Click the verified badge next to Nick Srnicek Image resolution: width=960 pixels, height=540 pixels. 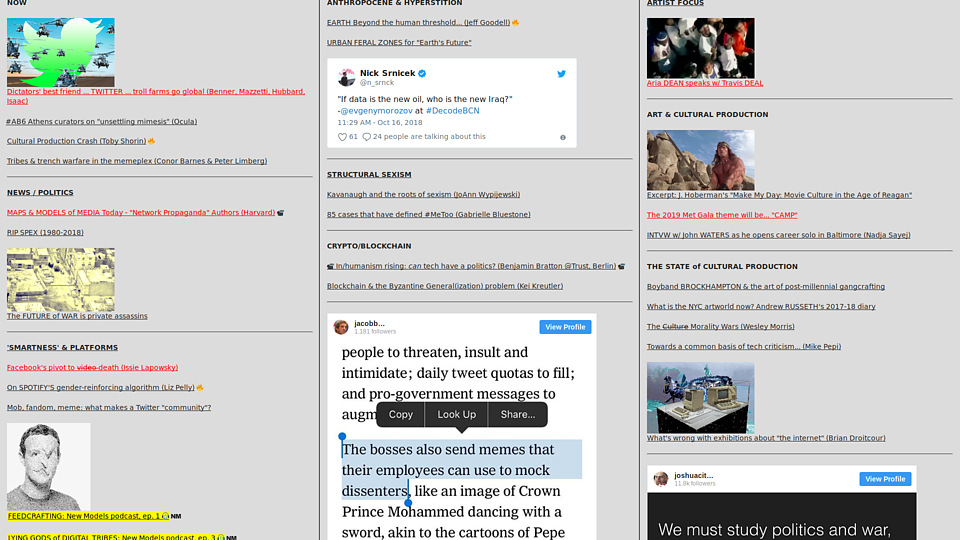point(422,73)
